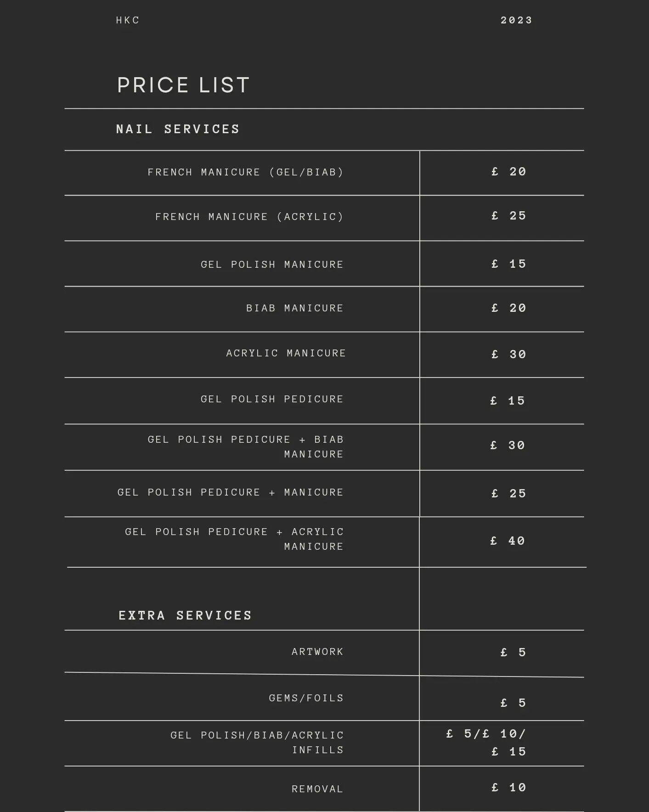Click the HKC text in the header
Screen dimensions: 649x812
point(128,20)
